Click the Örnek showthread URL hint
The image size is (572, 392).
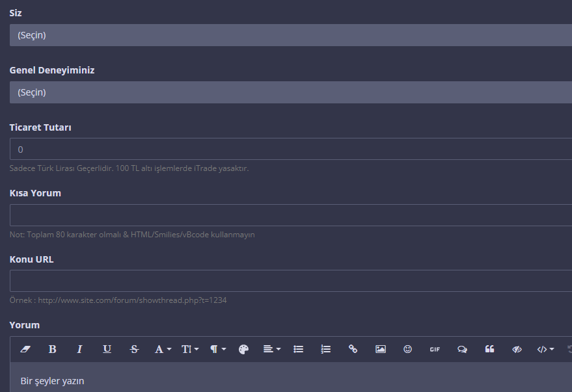pos(118,300)
